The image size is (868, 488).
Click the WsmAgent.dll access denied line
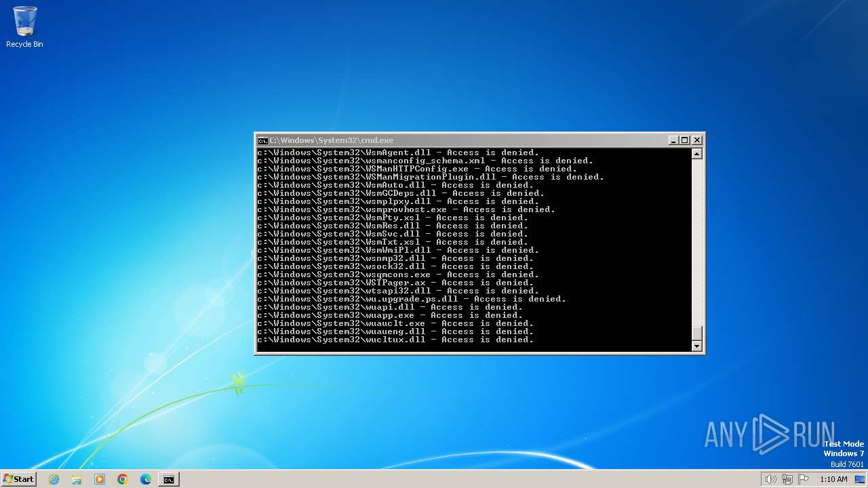pos(398,152)
